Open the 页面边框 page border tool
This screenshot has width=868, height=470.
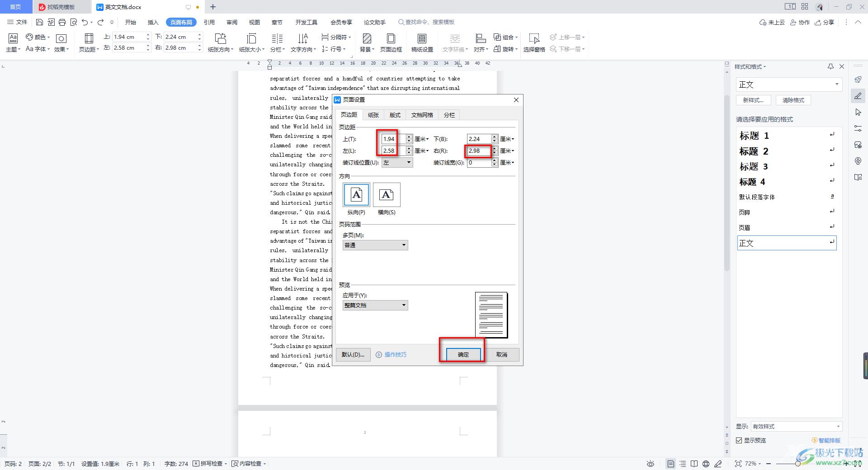point(391,42)
